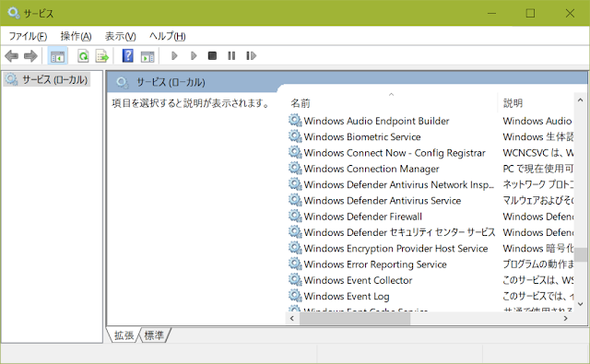The height and width of the screenshot is (364, 590).
Task: Switch to the 拡張 tab
Action: click(x=124, y=335)
